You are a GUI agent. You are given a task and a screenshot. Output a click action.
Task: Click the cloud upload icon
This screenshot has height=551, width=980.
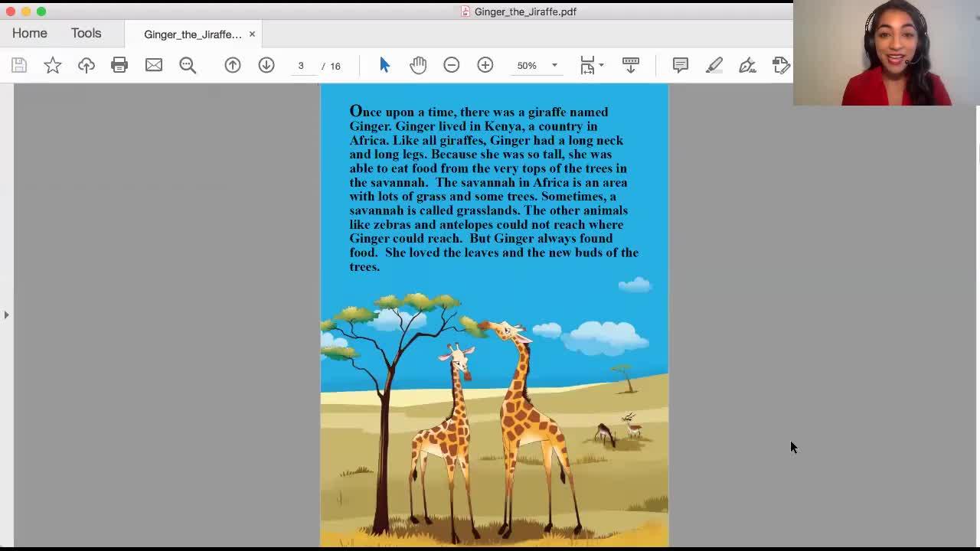pyautogui.click(x=86, y=66)
